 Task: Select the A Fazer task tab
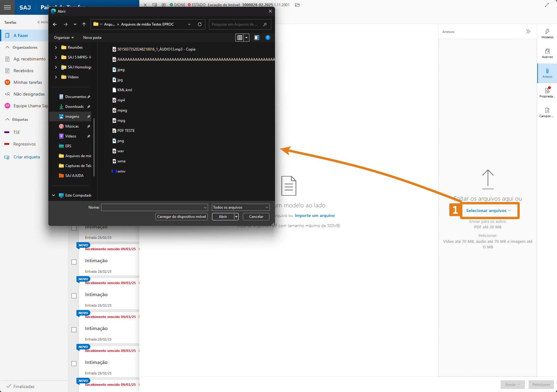click(x=21, y=35)
